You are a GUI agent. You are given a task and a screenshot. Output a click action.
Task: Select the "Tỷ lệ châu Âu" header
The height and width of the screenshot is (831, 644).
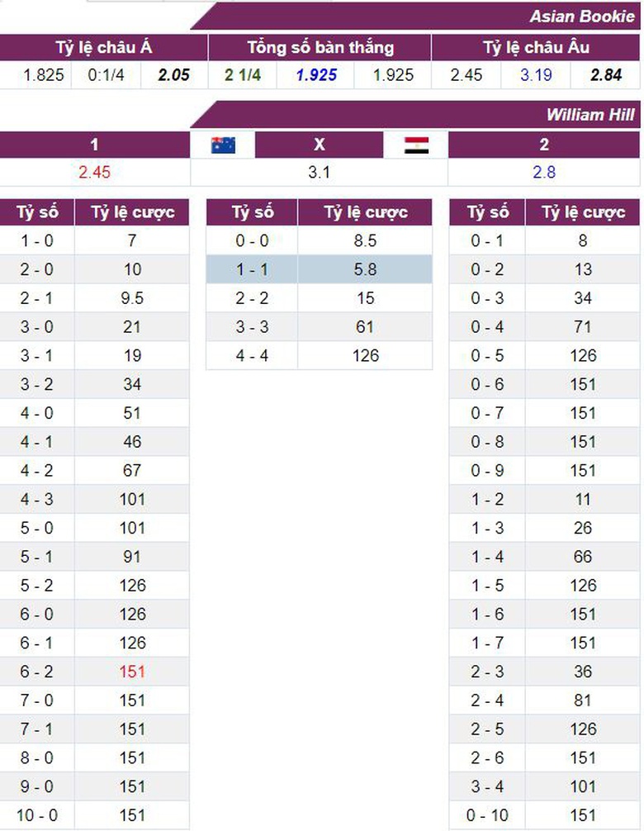click(x=536, y=47)
